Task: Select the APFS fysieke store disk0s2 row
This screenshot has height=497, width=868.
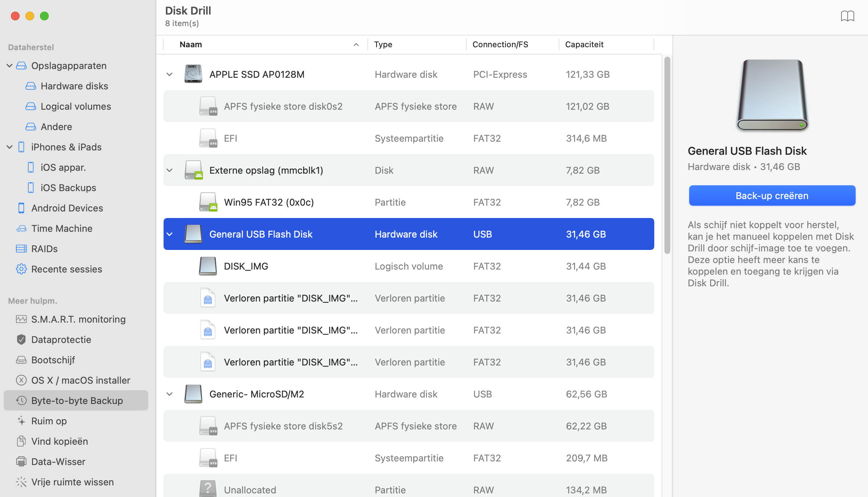Action: (x=409, y=106)
